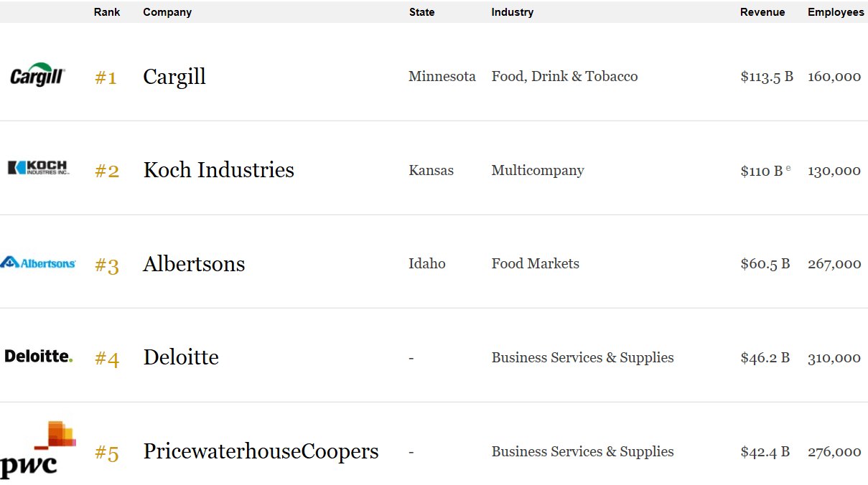The width and height of the screenshot is (868, 485).
Task: Open the Deloitte company name link
Action: coord(181,357)
